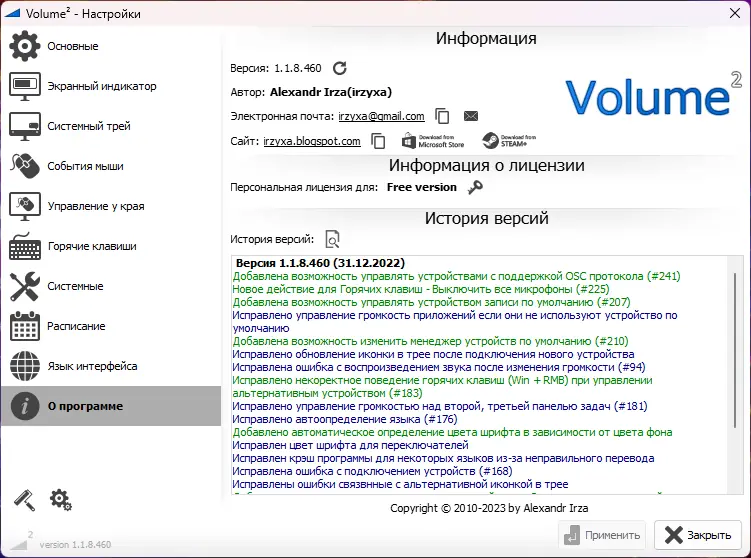The width and height of the screenshot is (751, 558).
Task: Click the менеджер устройств по умолчанию (#210) line
Action: click(x=430, y=342)
